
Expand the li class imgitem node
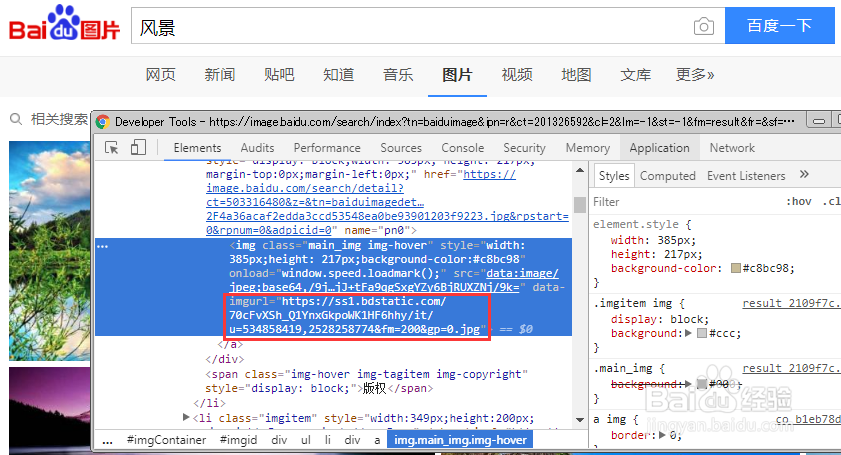pyautogui.click(x=186, y=417)
